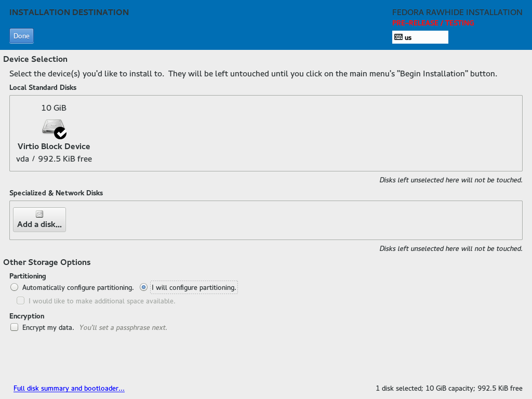The image size is (532, 399).
Task: Click the PRE-RELEASE / TESTING label
Action: coord(433,23)
